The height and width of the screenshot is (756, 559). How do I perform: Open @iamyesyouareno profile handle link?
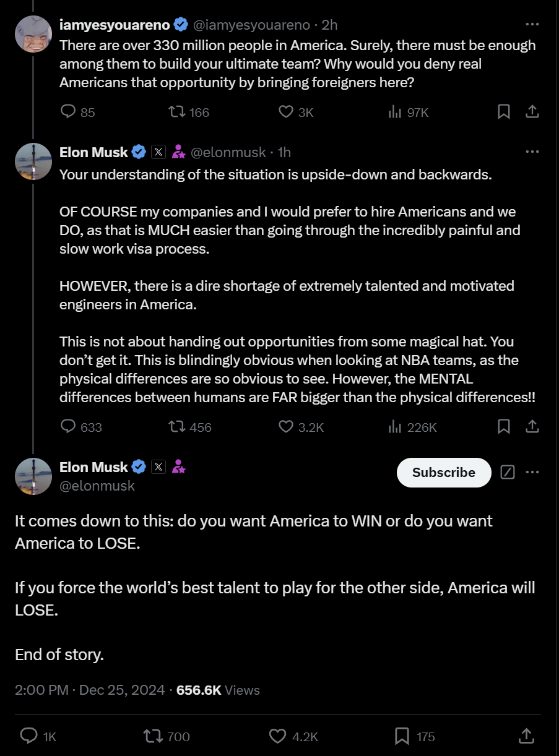click(251, 25)
